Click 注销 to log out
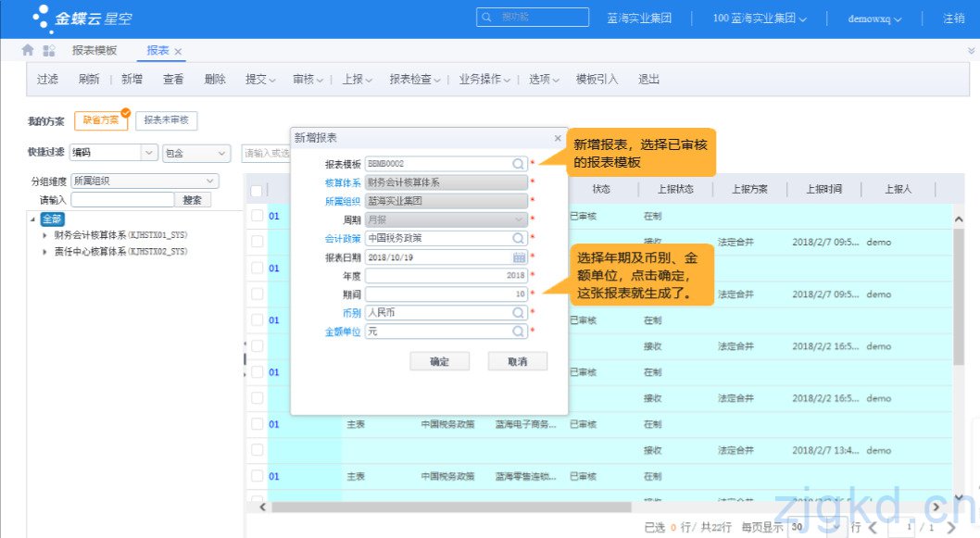The width and height of the screenshot is (980, 538). 954,19
